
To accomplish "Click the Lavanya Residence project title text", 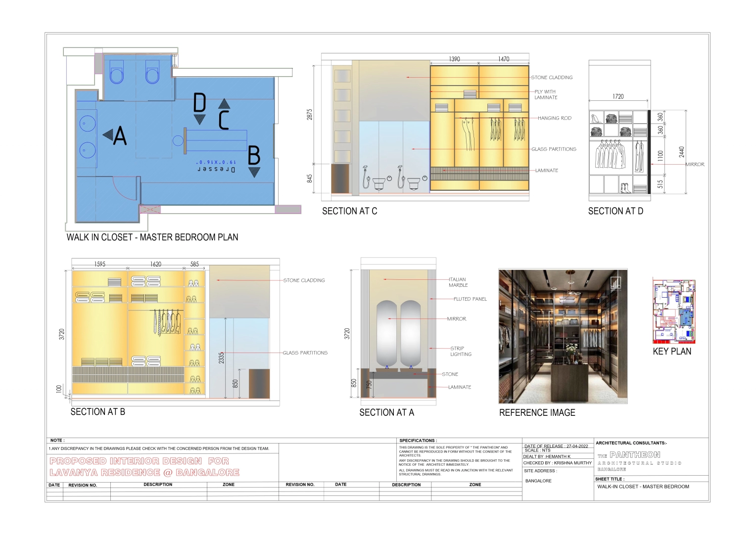I will tap(144, 467).
